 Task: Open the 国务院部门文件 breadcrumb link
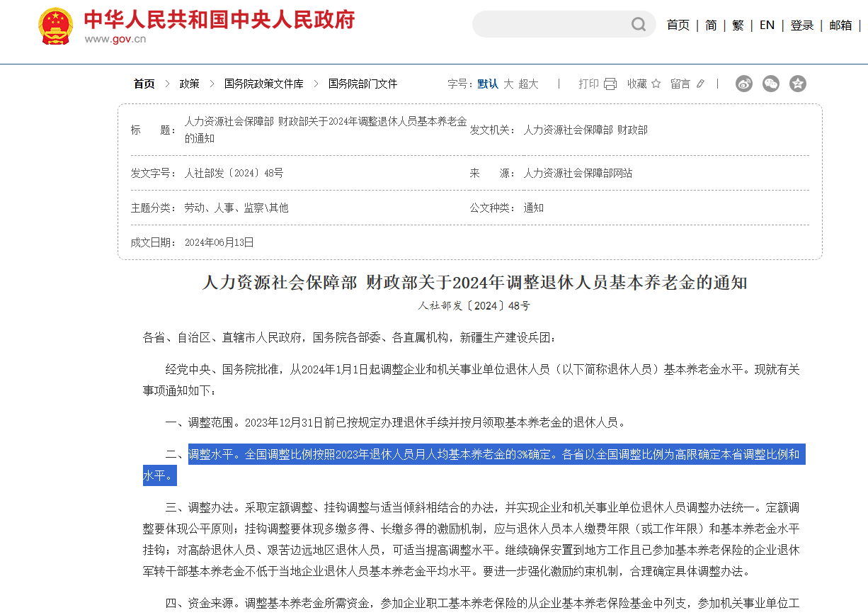(361, 83)
